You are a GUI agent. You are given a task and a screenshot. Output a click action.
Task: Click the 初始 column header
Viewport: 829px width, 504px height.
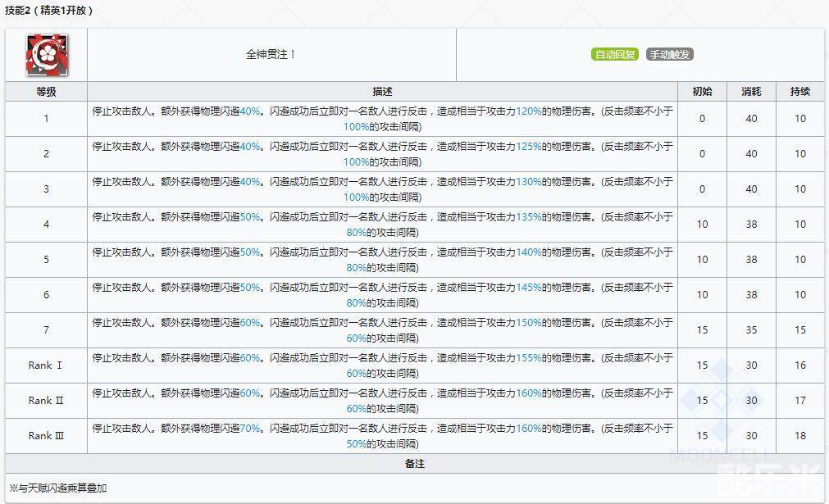[702, 92]
